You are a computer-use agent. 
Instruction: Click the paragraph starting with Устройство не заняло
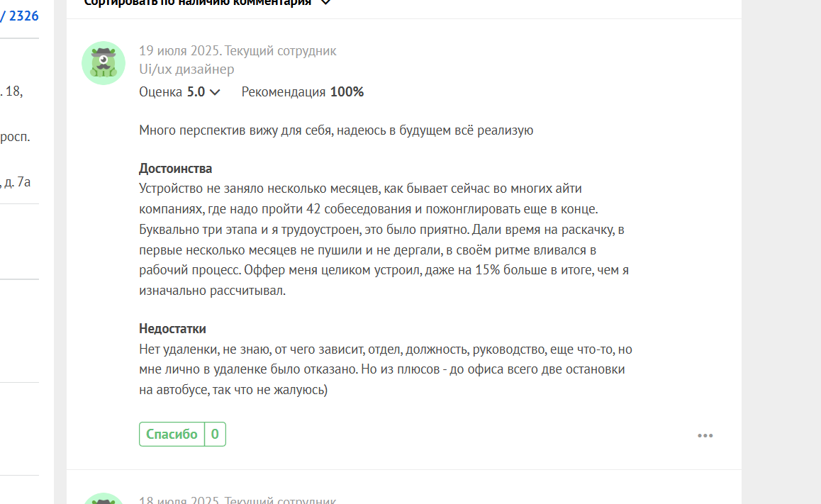tap(384, 239)
